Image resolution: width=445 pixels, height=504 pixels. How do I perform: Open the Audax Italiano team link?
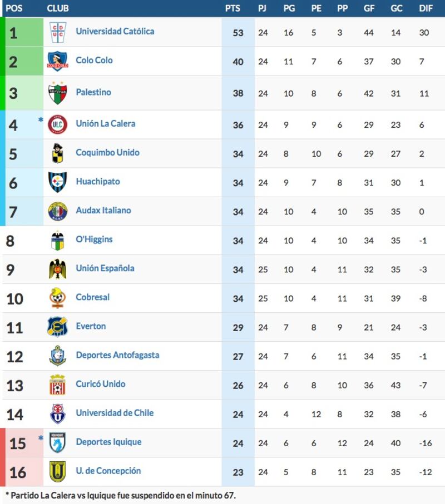tap(103, 211)
